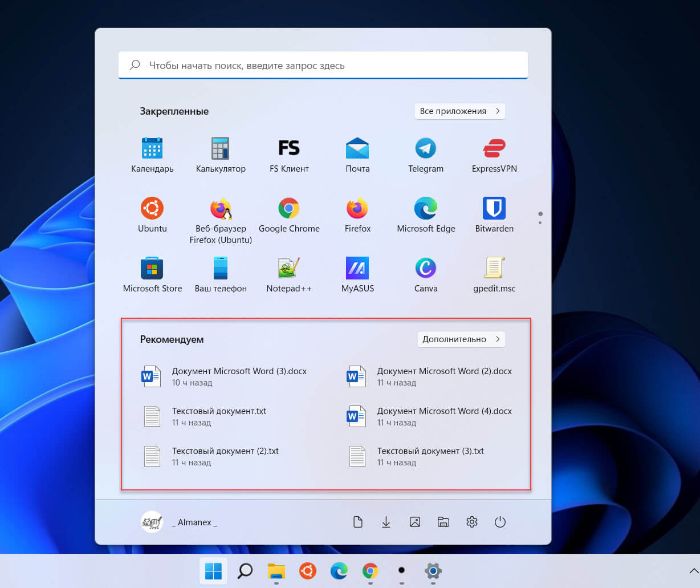Expand Все приложения list
This screenshot has width=700, height=588.
[x=460, y=111]
